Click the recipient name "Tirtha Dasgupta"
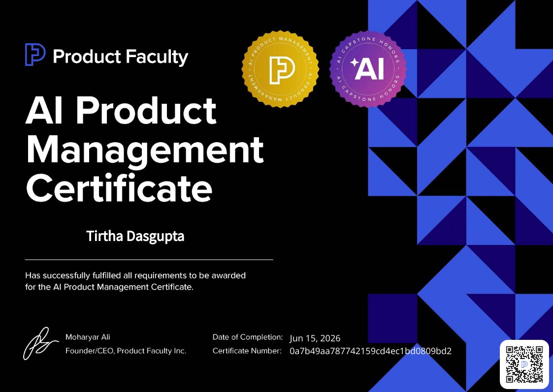Viewport: 553px width, 392px height. (x=135, y=236)
